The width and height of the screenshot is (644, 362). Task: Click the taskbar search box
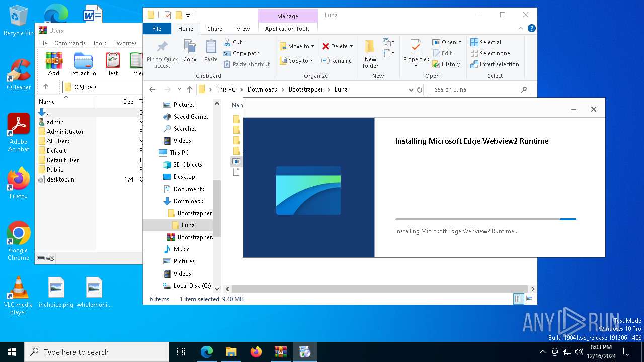pos(97,352)
